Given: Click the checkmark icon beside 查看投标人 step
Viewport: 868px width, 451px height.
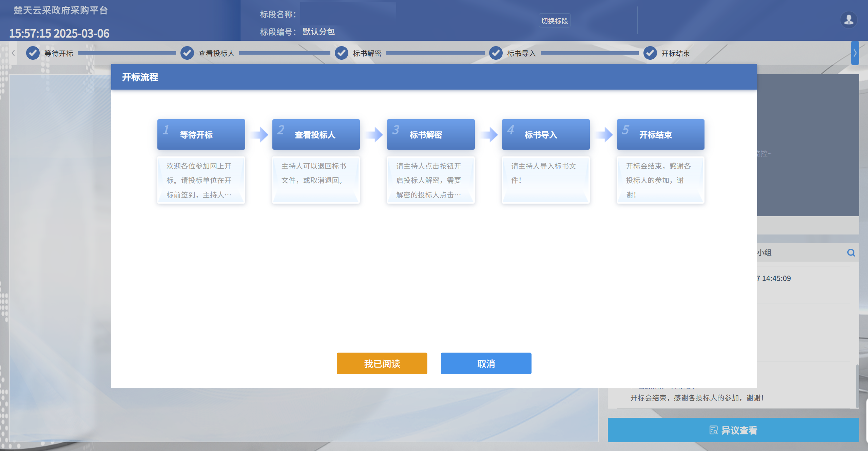Looking at the screenshot, I should point(187,53).
